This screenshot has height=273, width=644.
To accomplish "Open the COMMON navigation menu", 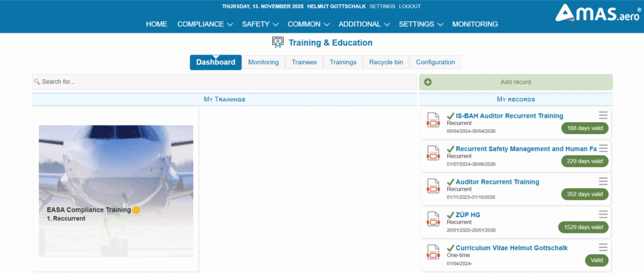I will [308, 24].
